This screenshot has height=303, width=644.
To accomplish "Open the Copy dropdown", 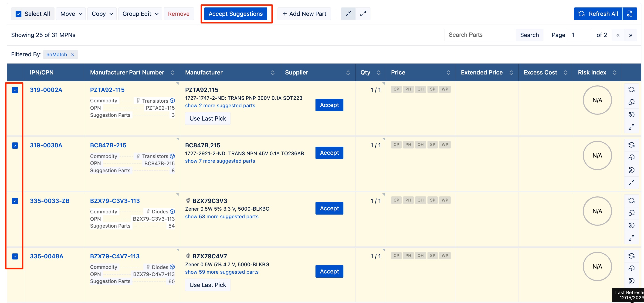I will coord(102,14).
